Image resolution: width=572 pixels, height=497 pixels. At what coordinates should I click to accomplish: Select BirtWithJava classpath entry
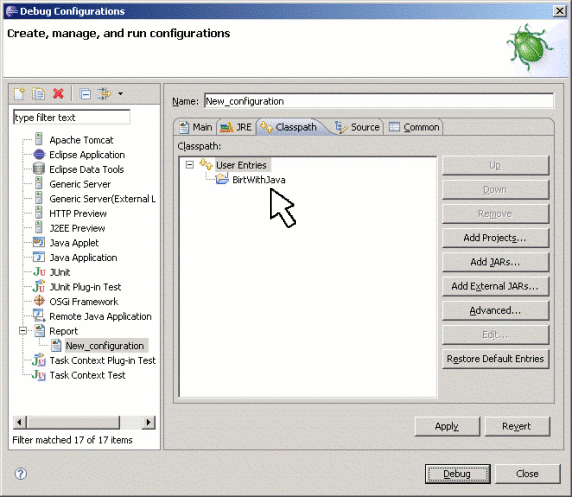[x=259, y=180]
